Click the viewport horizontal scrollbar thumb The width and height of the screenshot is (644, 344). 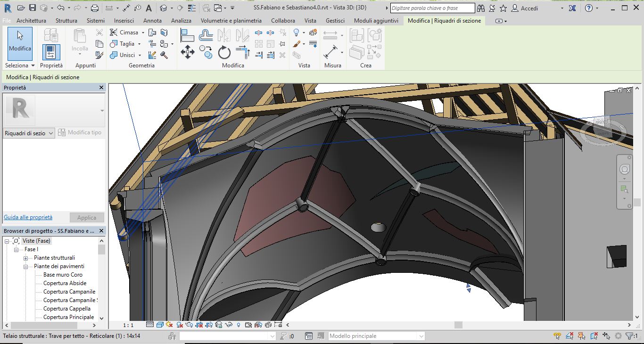(458, 325)
